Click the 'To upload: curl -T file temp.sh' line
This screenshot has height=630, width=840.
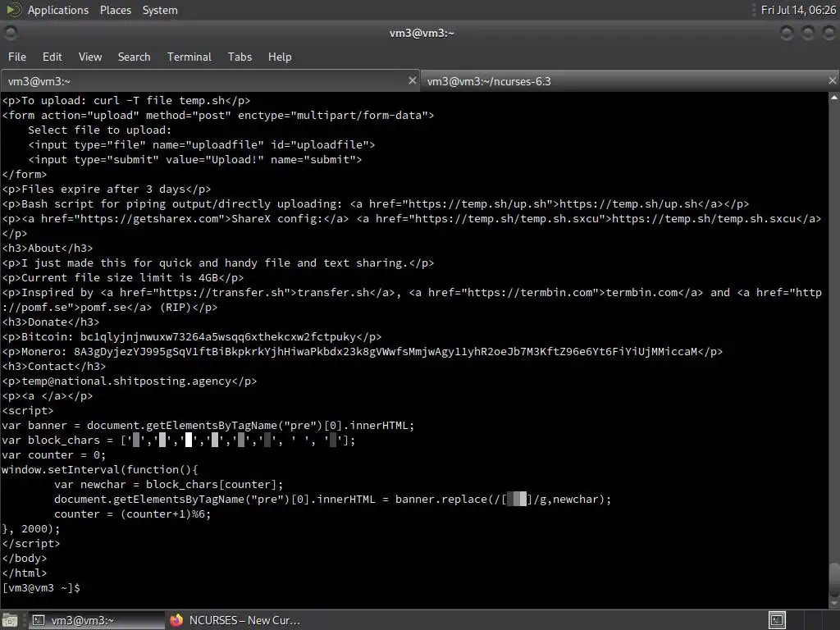pos(126,101)
